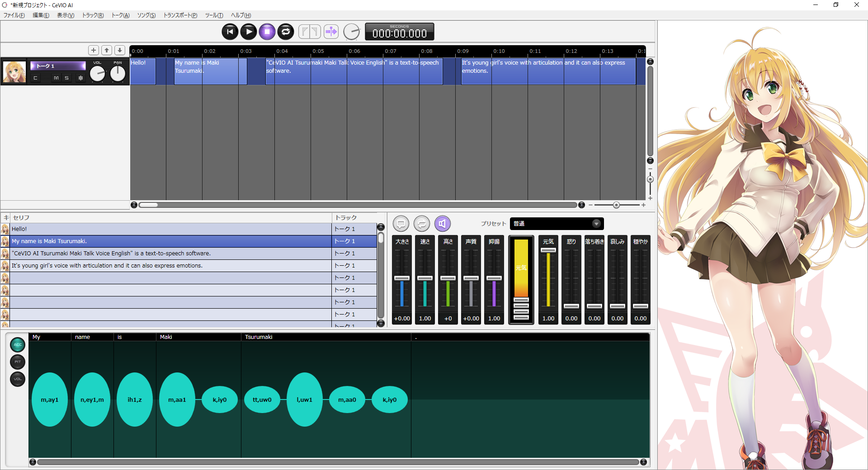Switch to ACC accent editing mode

(18, 345)
